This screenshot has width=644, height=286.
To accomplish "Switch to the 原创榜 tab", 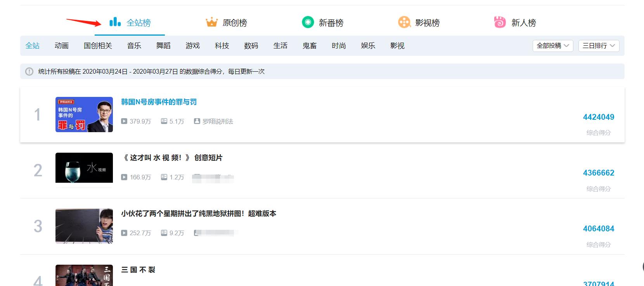I will [x=226, y=22].
